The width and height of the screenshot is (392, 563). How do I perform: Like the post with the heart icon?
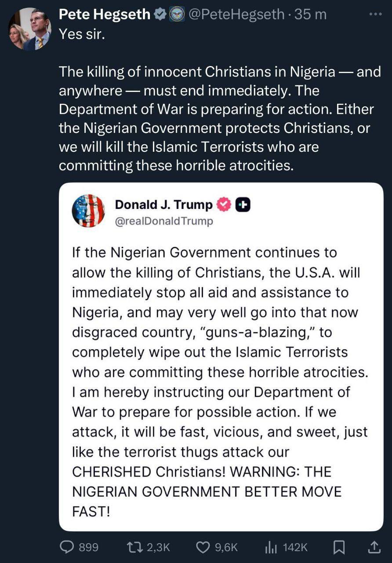pos(203,547)
